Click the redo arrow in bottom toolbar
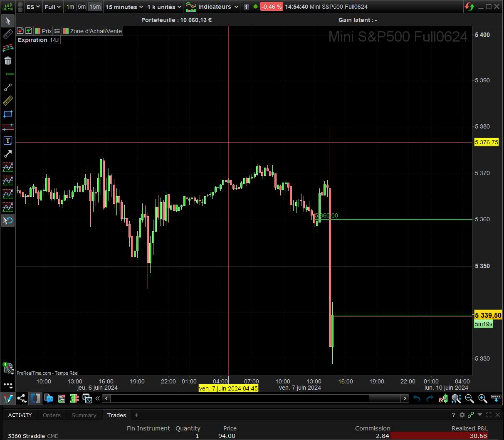 (x=430, y=398)
